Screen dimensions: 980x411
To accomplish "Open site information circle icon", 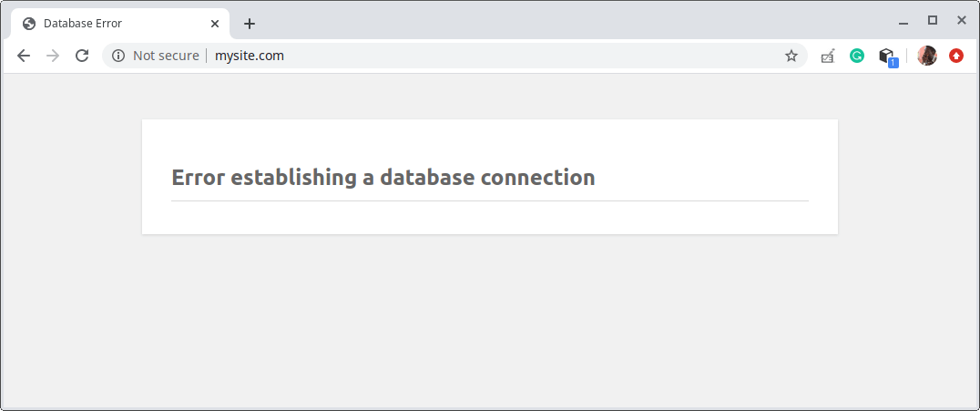I will 117,56.
